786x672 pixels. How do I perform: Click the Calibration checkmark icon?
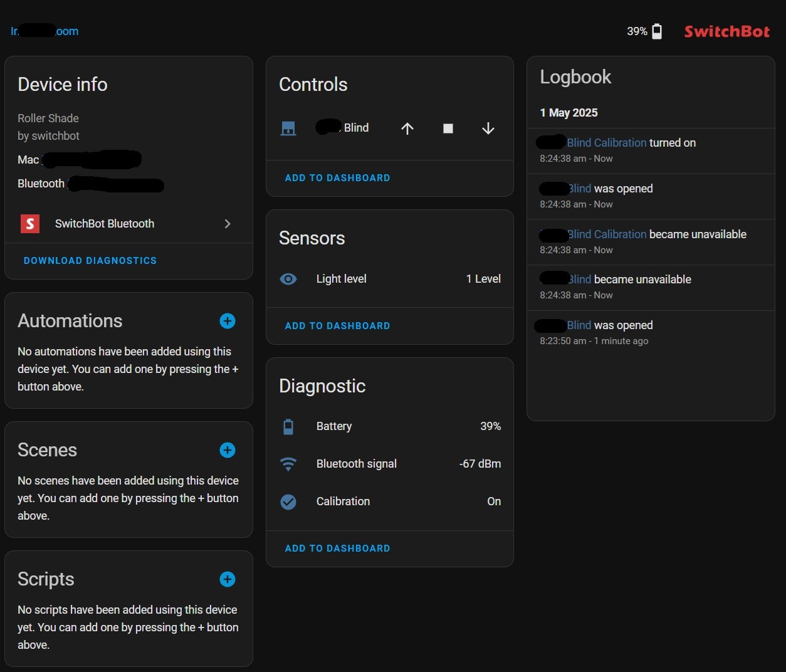pos(288,501)
